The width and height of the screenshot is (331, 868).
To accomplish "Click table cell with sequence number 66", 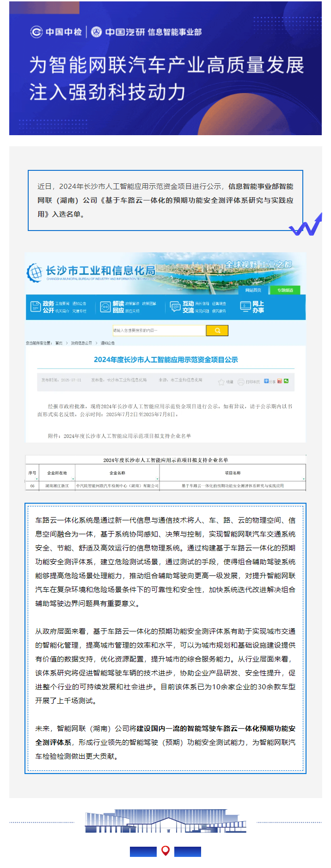I will click(32, 486).
